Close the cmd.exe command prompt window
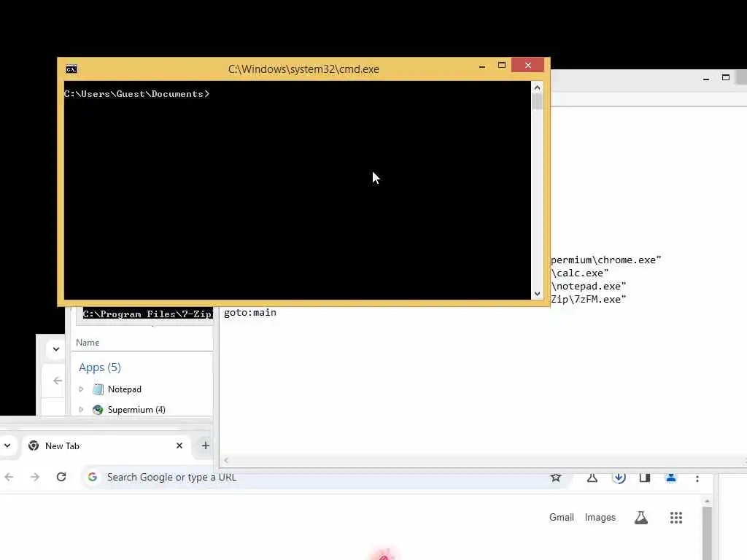The height and width of the screenshot is (560, 747). 528,65
